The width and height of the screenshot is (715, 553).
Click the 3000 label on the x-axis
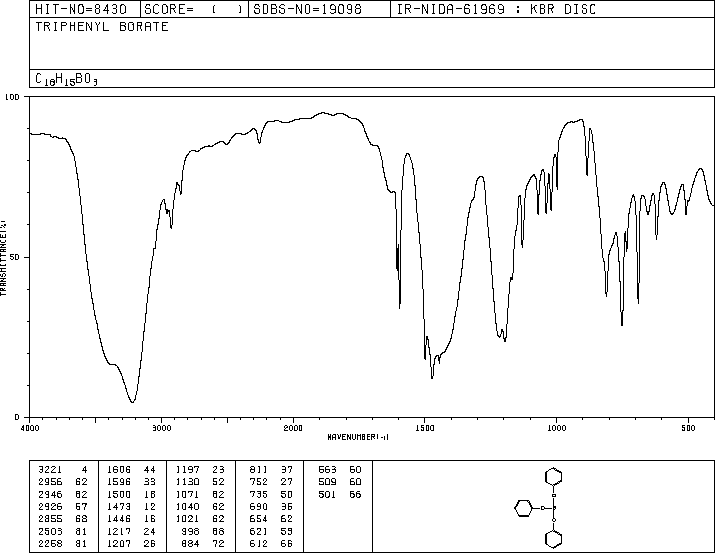point(161,428)
